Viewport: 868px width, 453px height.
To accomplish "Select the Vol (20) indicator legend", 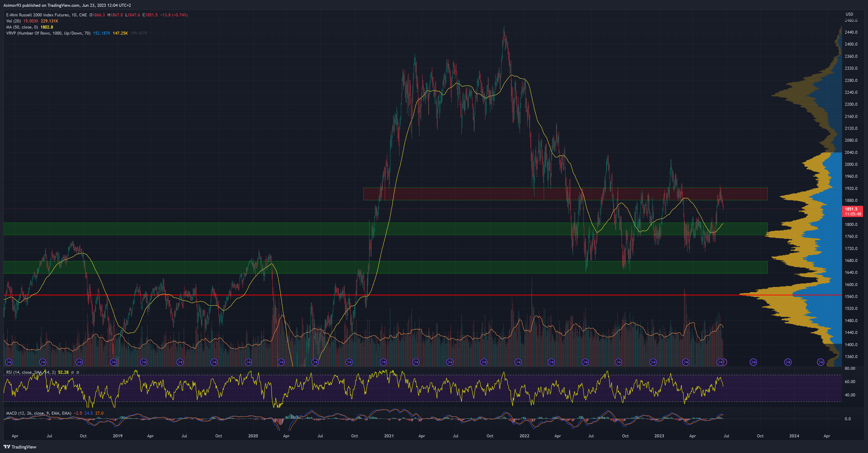I will click(x=14, y=21).
